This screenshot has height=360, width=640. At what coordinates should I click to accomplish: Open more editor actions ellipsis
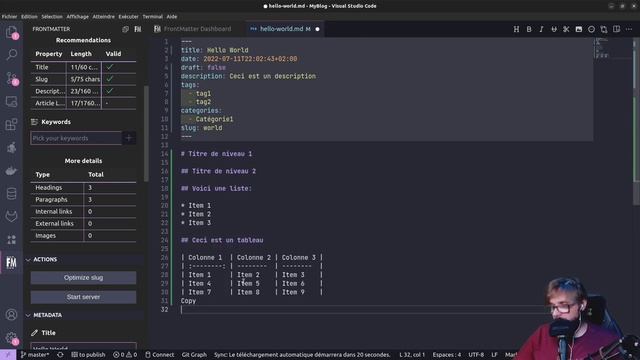coord(629,29)
